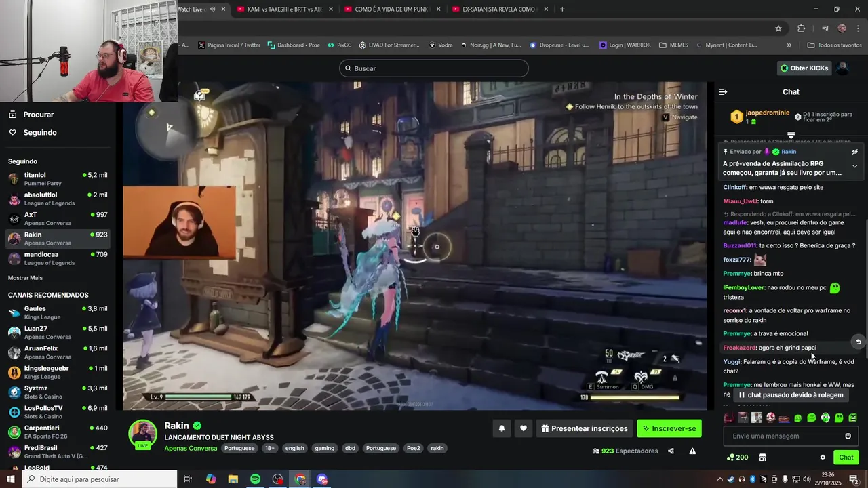Collapse the chat panel with the arrow icon
Image resolution: width=868 pixels, height=488 pixels.
[x=723, y=91]
